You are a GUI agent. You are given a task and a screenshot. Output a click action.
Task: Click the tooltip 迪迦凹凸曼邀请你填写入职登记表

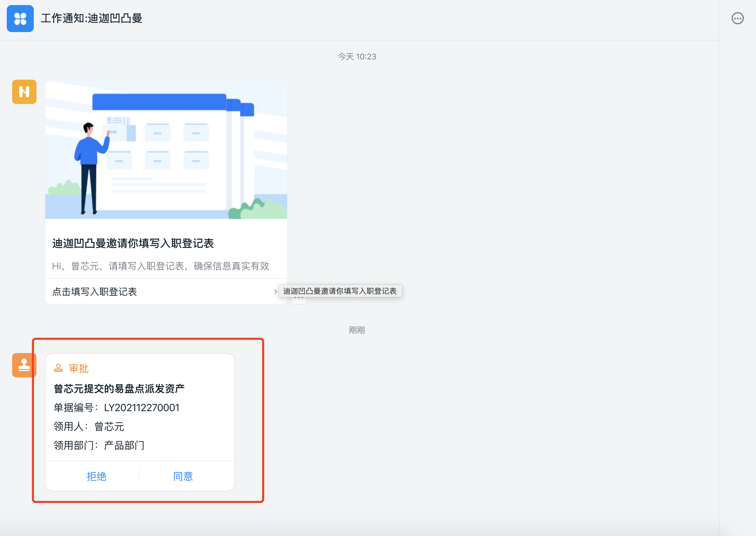click(340, 291)
